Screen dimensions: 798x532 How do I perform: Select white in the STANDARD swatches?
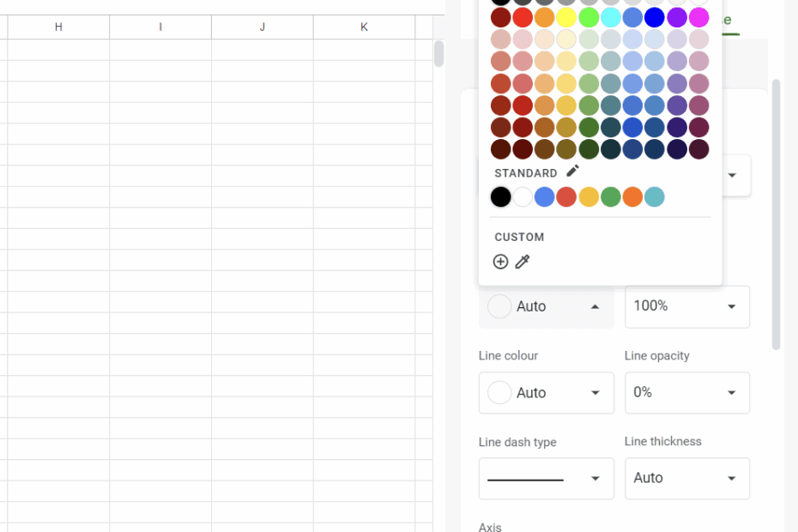click(x=523, y=197)
